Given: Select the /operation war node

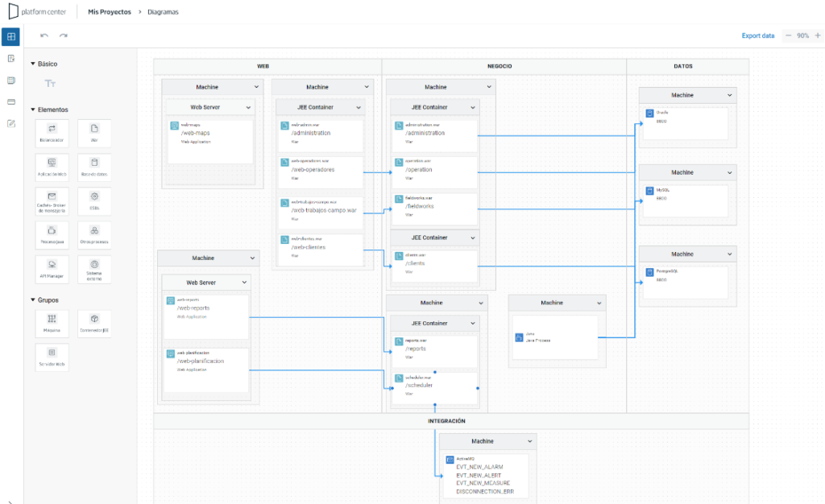Looking at the screenshot, I should 435,172.
